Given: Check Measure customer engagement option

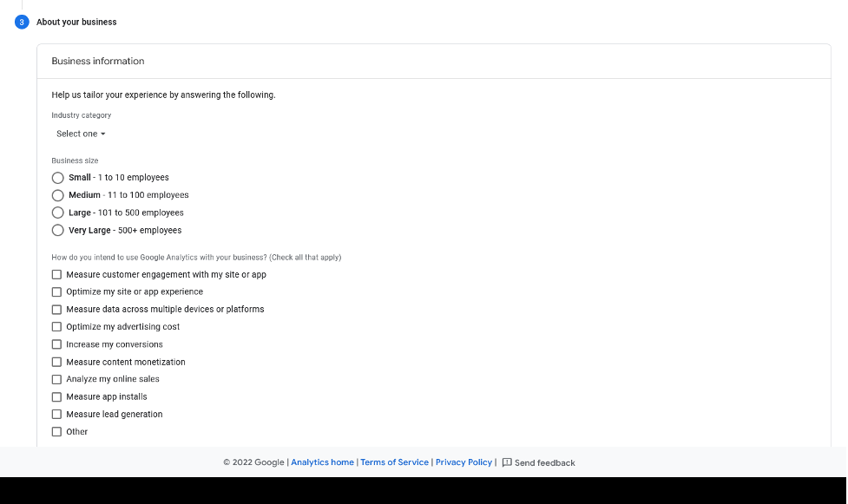Looking at the screenshot, I should 56,274.
